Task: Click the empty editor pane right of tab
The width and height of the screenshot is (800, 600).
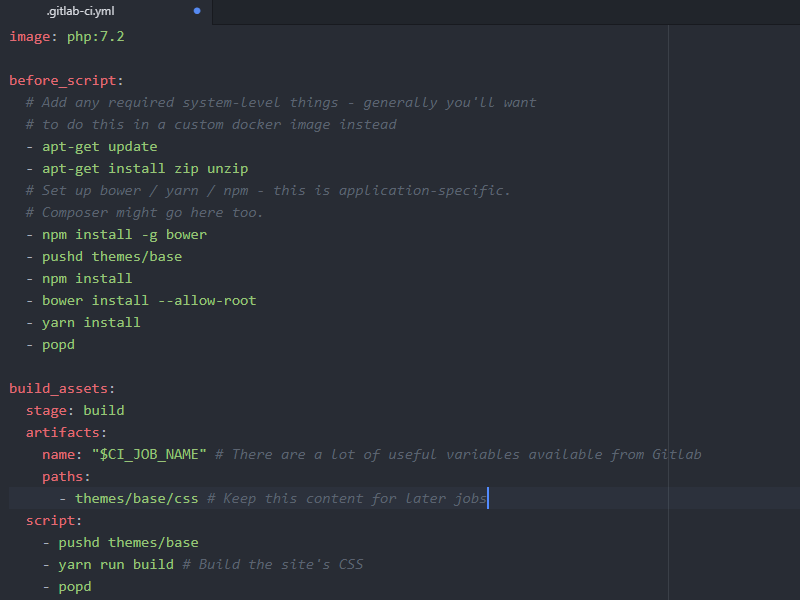Action: (450, 11)
